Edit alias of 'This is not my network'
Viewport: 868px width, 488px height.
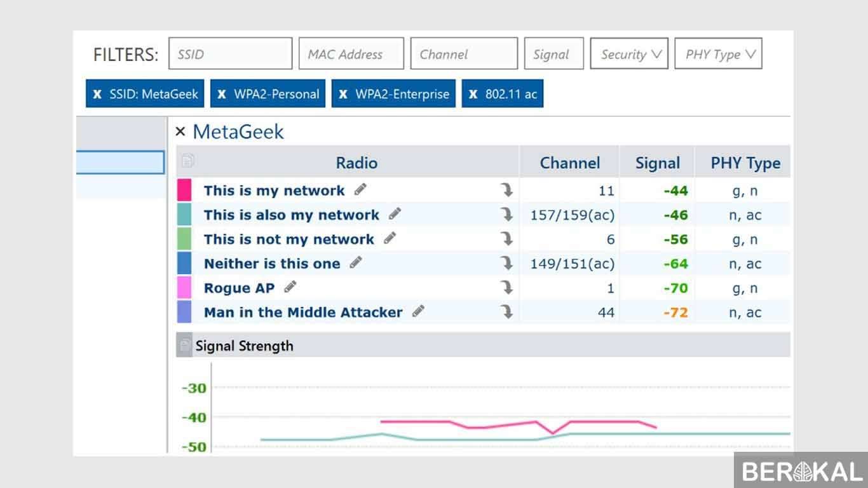pyautogui.click(x=390, y=238)
